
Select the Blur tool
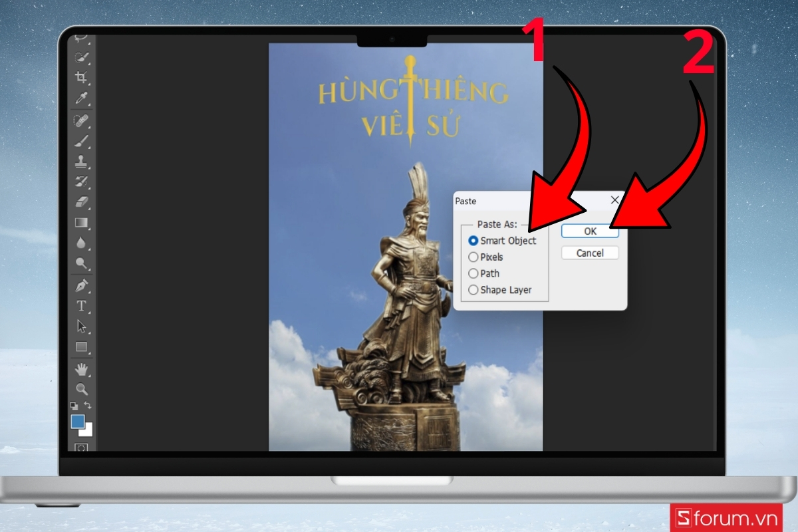point(81,243)
